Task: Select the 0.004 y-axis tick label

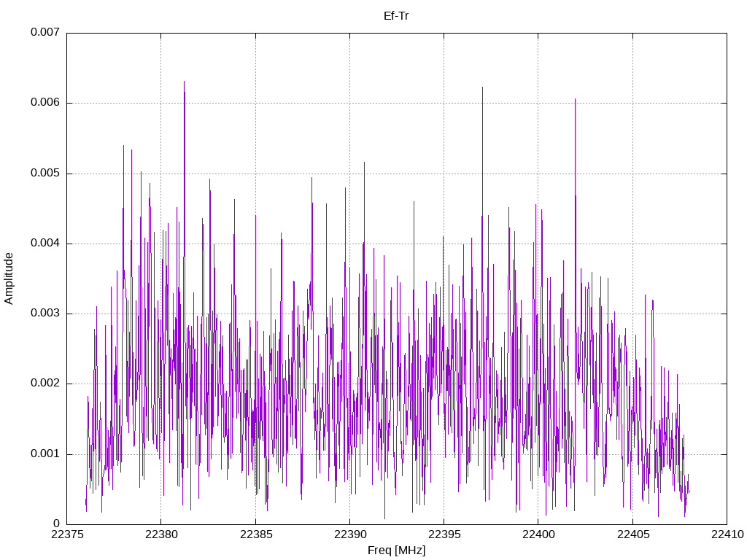Action: tap(45, 243)
